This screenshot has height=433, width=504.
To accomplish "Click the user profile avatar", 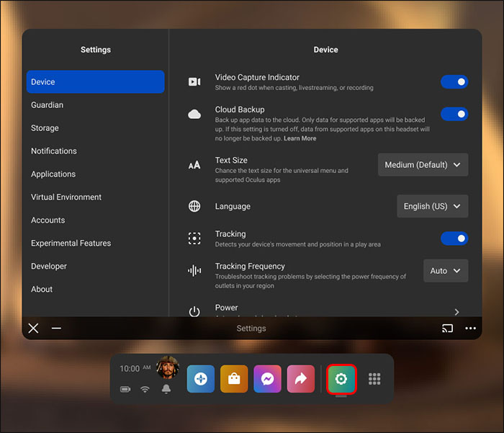I will 167,367.
